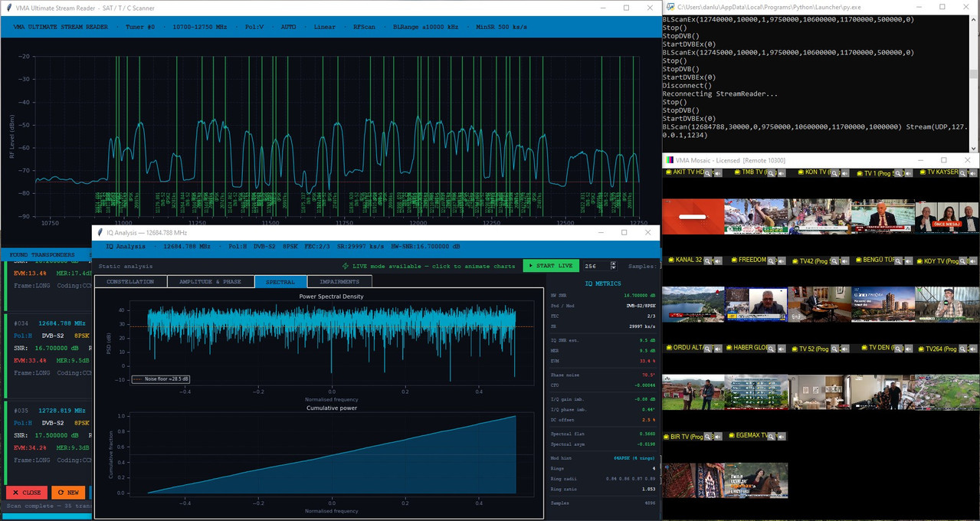Click the Python launcher console window icon
The width and height of the screenshot is (980, 521).
(x=670, y=7)
